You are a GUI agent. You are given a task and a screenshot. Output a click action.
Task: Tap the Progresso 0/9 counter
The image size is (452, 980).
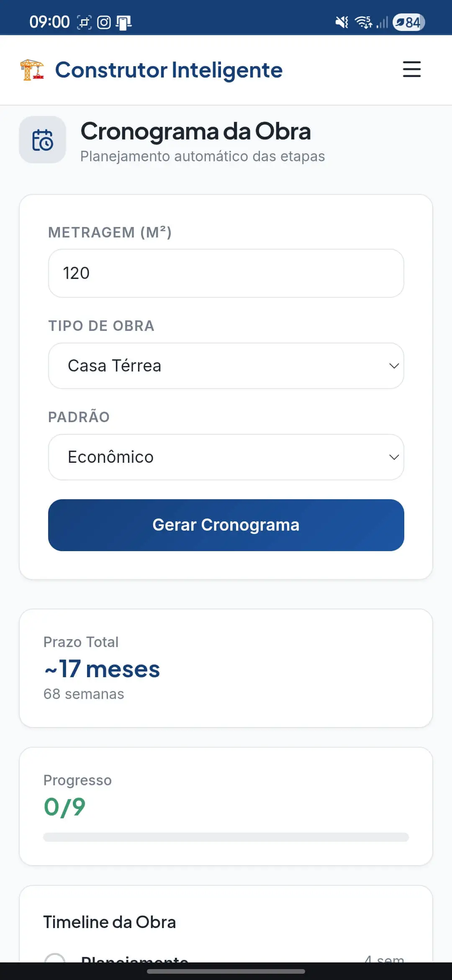tap(64, 807)
